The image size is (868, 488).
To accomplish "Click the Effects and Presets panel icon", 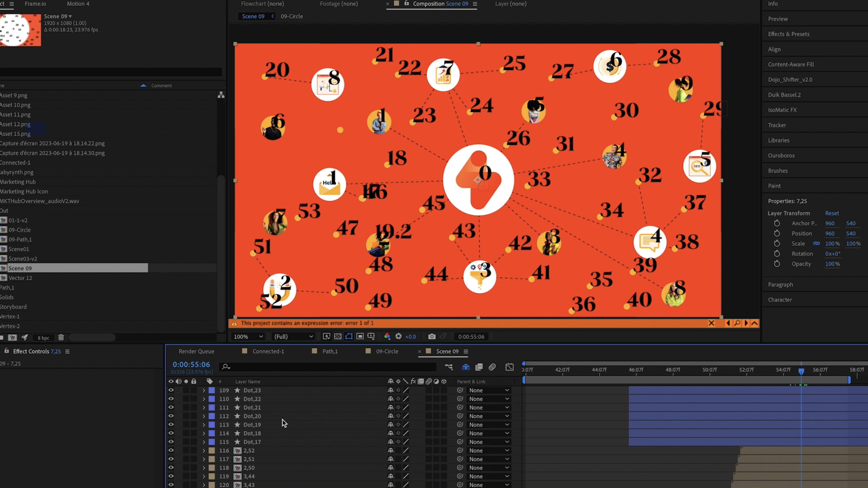I will [x=788, y=33].
